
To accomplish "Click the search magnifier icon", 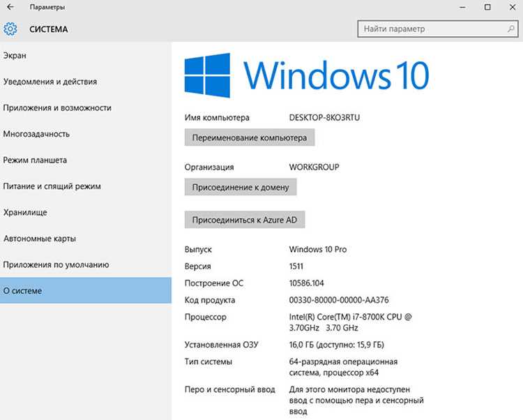I will pos(510,29).
